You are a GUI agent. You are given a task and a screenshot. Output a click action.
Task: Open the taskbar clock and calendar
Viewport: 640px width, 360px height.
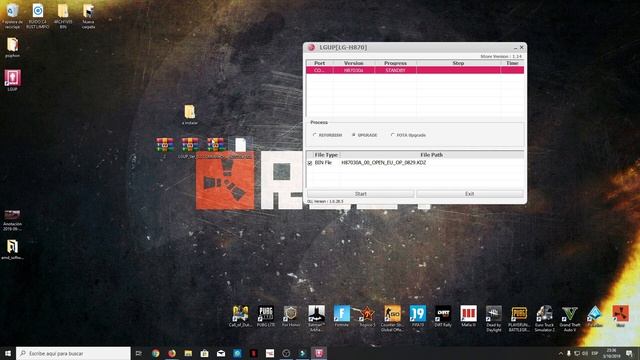(x=611, y=353)
